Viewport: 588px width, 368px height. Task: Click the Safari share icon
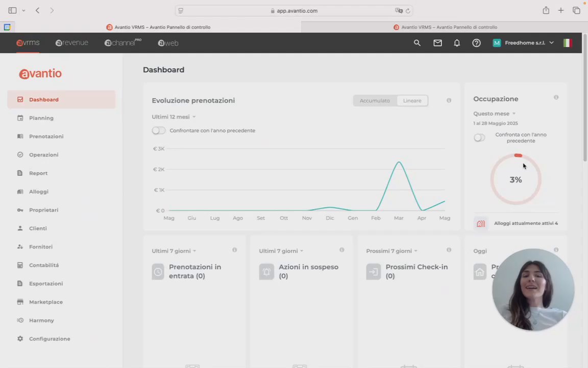[x=546, y=11]
